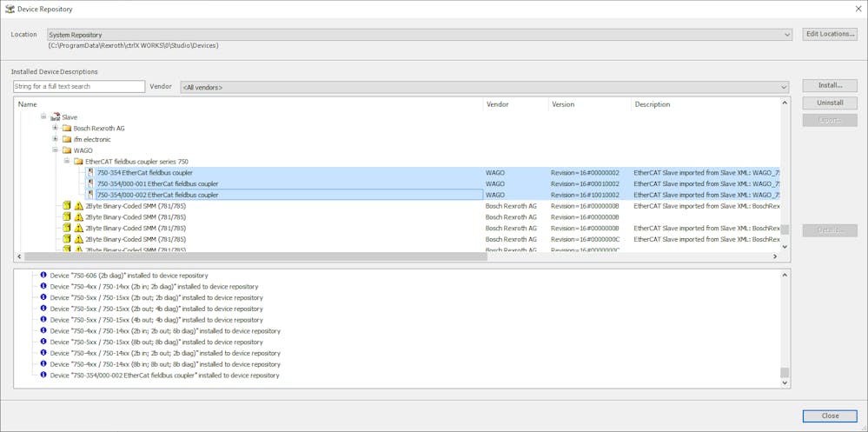Click the left arrow of the horizontal scrollbar
868x432 pixels.
pyautogui.click(x=19, y=257)
